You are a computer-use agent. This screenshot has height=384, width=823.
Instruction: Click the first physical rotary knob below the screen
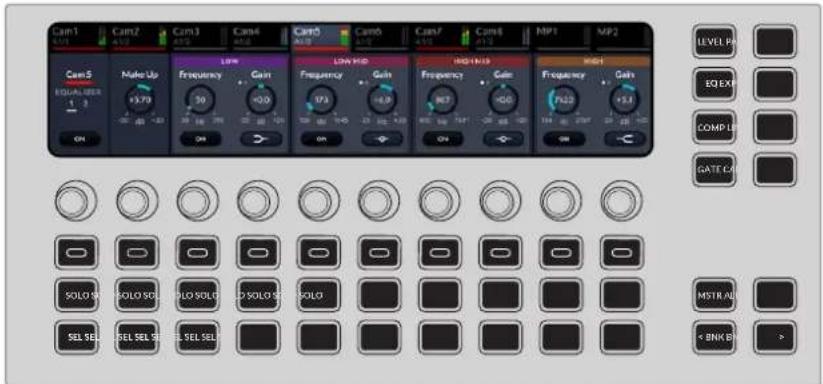click(x=76, y=201)
